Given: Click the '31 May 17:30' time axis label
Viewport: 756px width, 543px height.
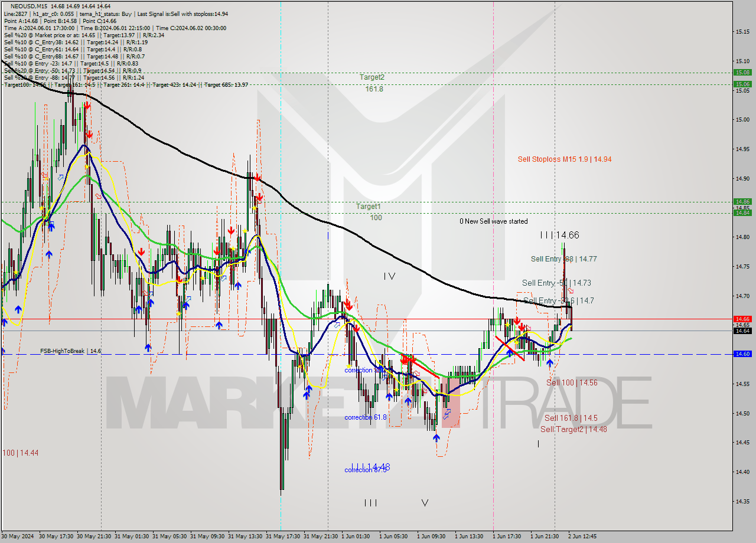Looking at the screenshot, I should pos(282,537).
